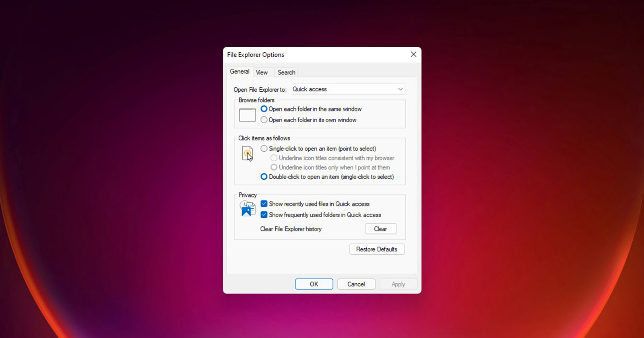The image size is (644, 338).
Task: Open the Open File Explorer to dropdown
Action: (x=348, y=89)
